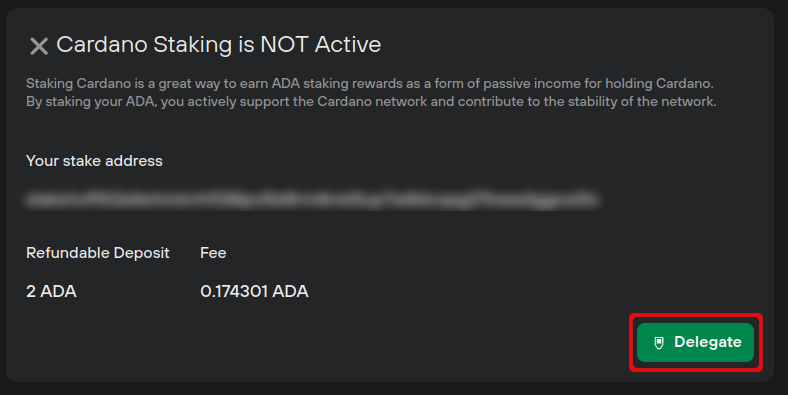
Task: Click the shield icon in Delegate button
Action: point(659,343)
